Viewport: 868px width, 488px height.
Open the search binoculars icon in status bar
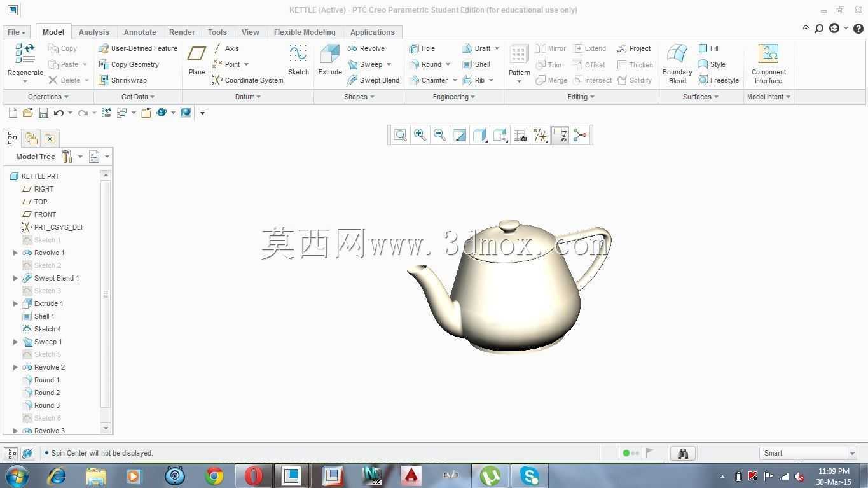coord(683,453)
